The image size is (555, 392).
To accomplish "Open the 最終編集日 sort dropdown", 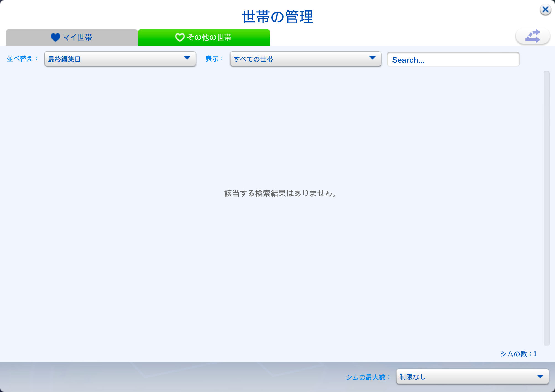I will point(120,59).
